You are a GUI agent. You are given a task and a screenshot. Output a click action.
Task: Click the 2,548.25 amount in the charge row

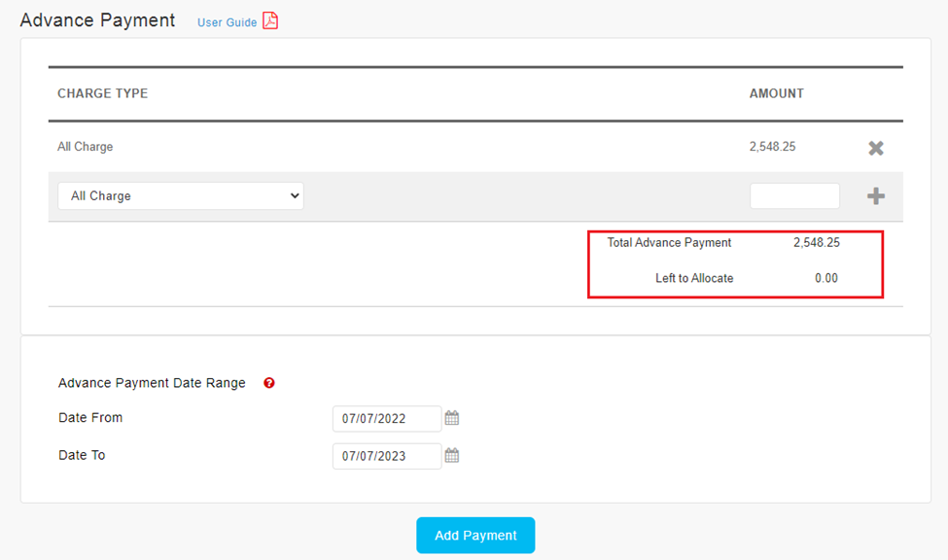point(773,147)
